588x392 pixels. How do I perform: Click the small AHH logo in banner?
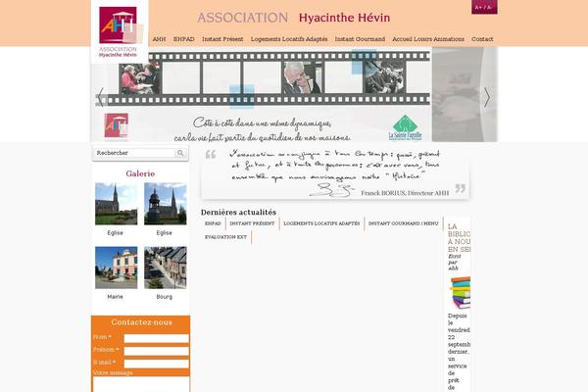(x=117, y=125)
